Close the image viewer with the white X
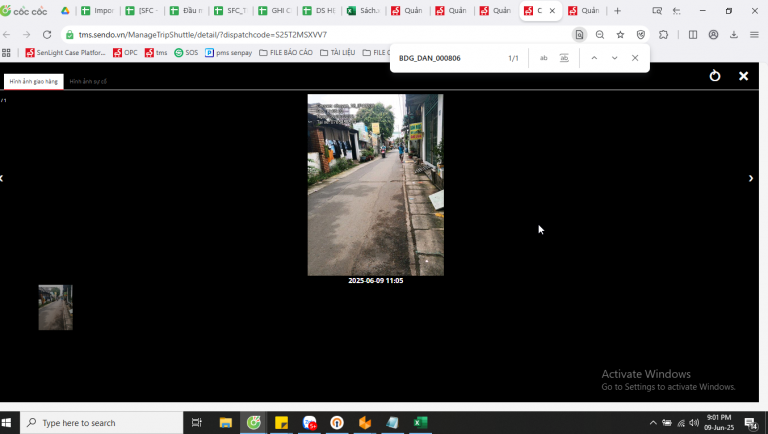Image resolution: width=768 pixels, height=434 pixels. click(744, 76)
